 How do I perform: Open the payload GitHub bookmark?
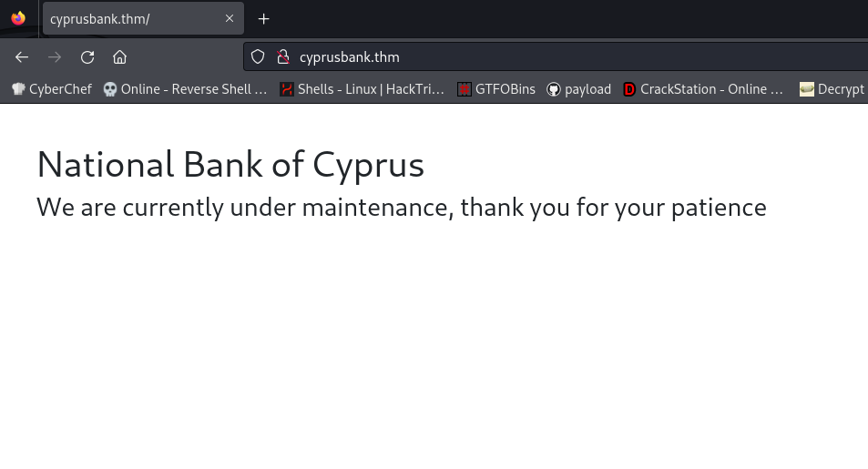coord(579,89)
